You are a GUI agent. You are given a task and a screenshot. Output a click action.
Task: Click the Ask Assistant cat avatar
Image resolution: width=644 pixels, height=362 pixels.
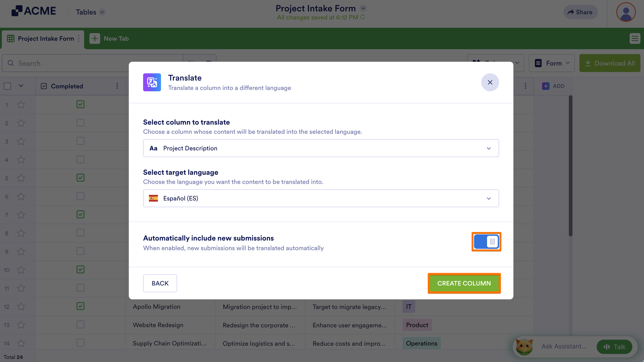tap(524, 347)
